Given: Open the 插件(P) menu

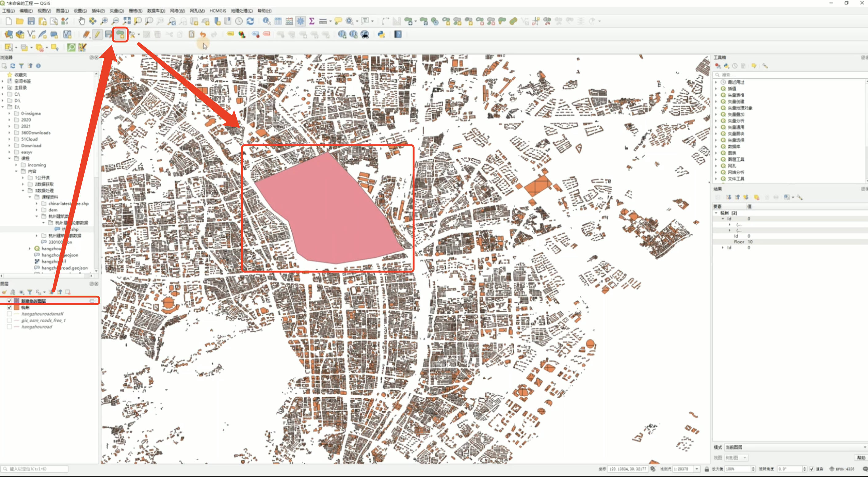Looking at the screenshot, I should click(98, 11).
